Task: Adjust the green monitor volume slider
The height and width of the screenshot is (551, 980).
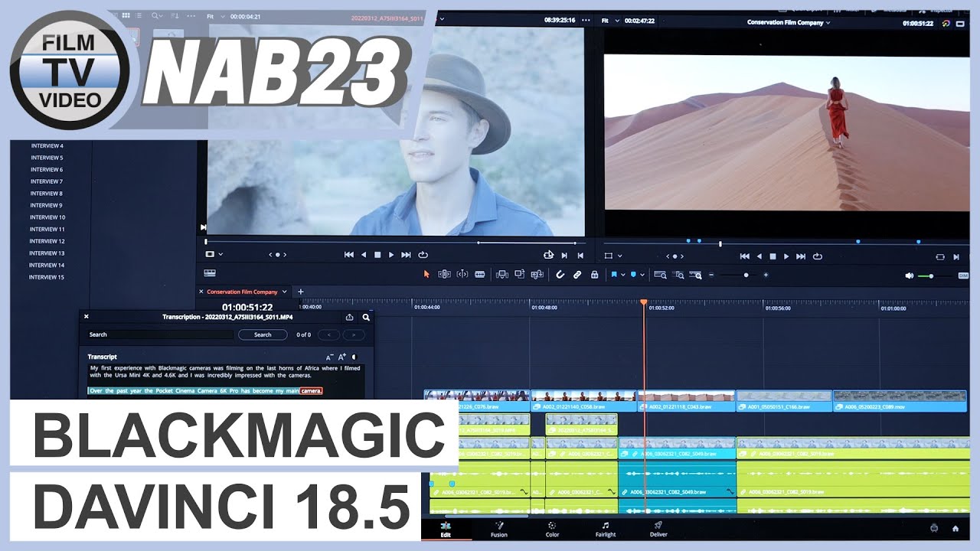Action: point(931,275)
